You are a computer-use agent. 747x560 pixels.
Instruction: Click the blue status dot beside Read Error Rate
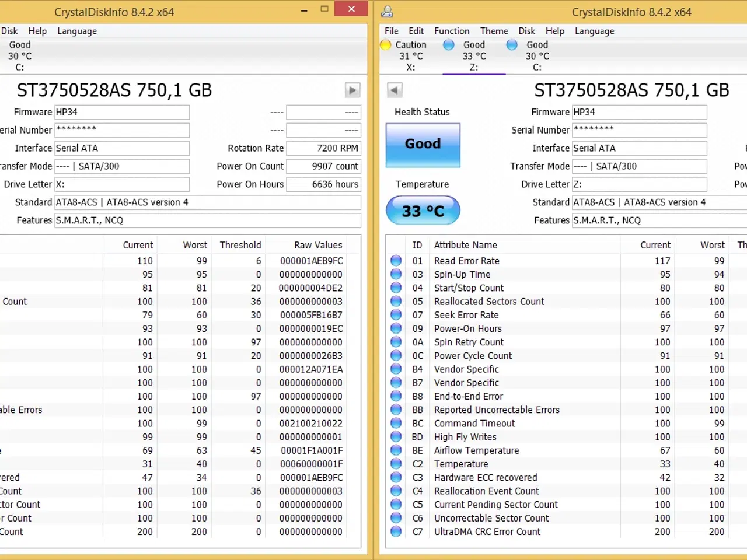(396, 261)
